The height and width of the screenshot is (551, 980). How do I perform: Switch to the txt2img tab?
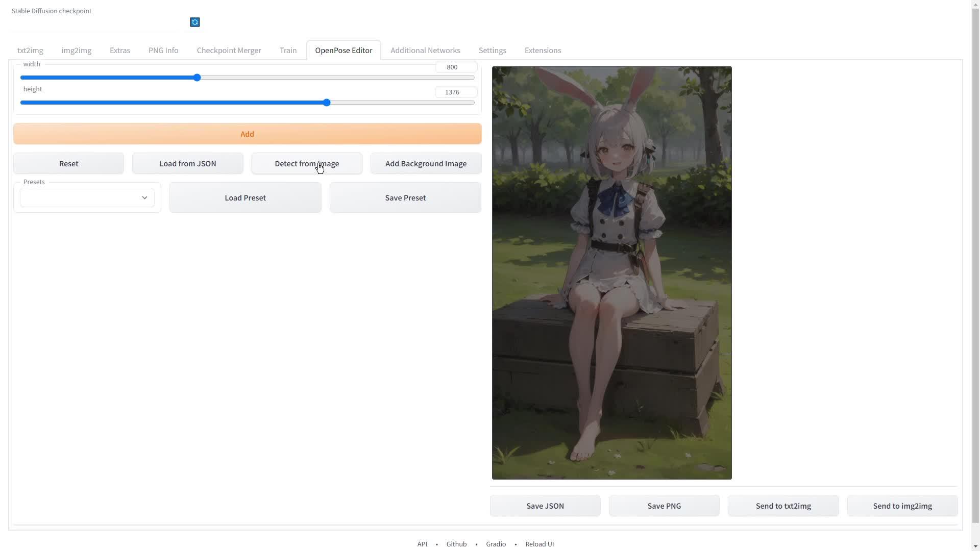[30, 50]
